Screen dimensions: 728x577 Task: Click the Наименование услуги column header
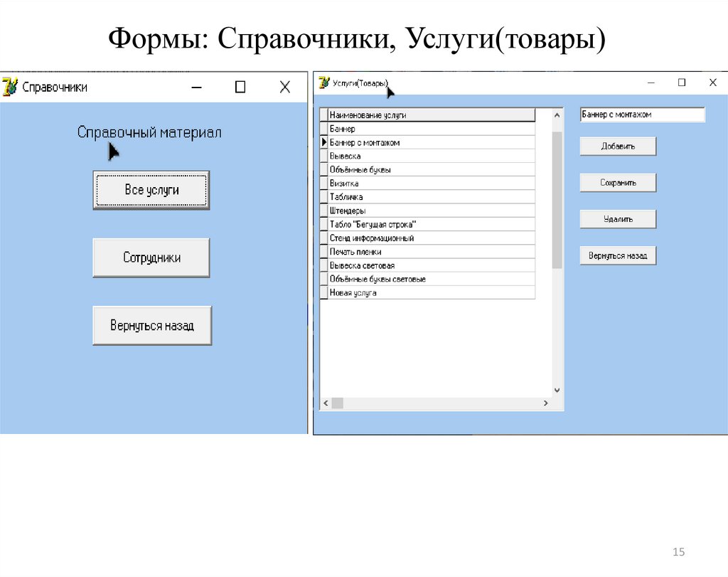431,115
